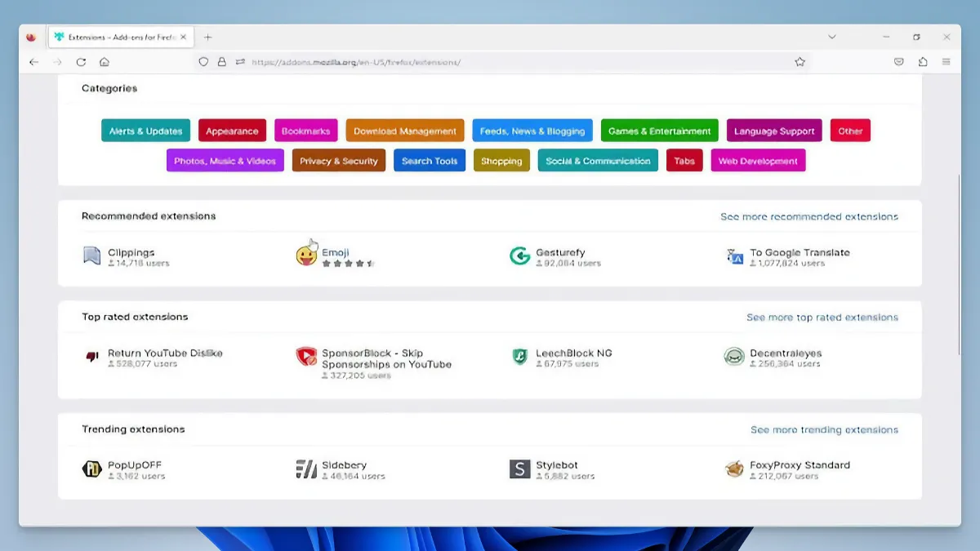Viewport: 980px width, 551px height.
Task: Go to the Firefox home page icon
Action: [x=105, y=62]
